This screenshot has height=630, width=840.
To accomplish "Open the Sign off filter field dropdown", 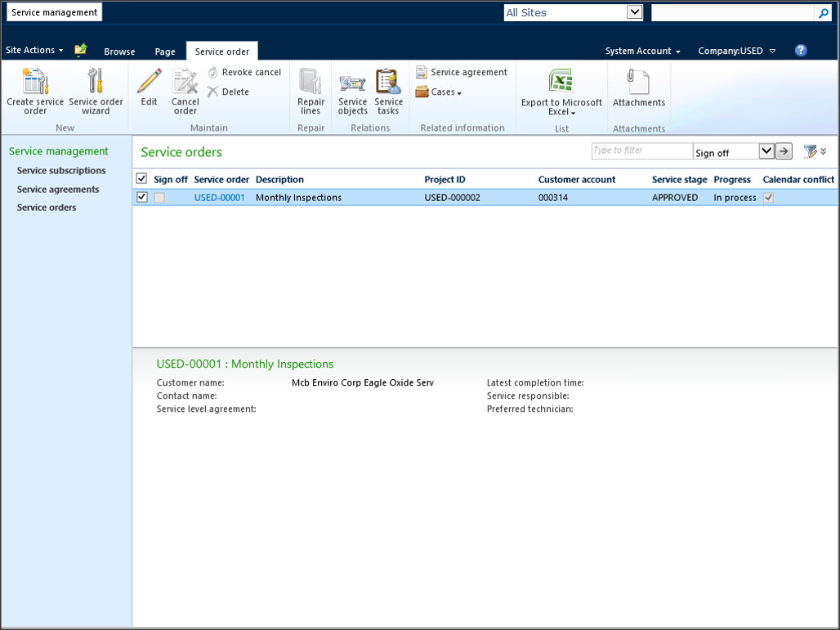I will pyautogui.click(x=766, y=151).
